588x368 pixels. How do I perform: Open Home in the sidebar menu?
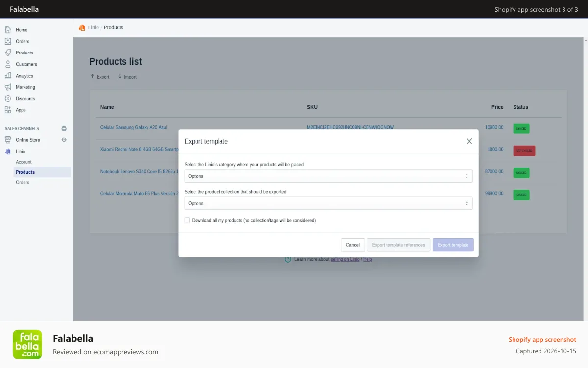pos(22,30)
